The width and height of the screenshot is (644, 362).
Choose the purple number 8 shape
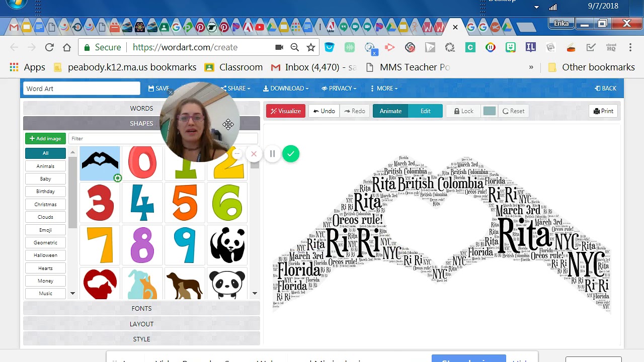tap(142, 245)
